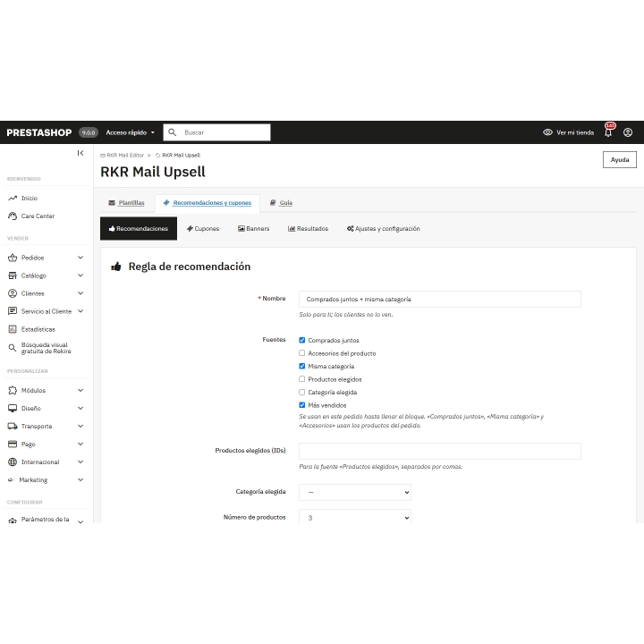Open the Resultados sub-tab
The width and height of the screenshot is (644, 644).
[x=308, y=228]
